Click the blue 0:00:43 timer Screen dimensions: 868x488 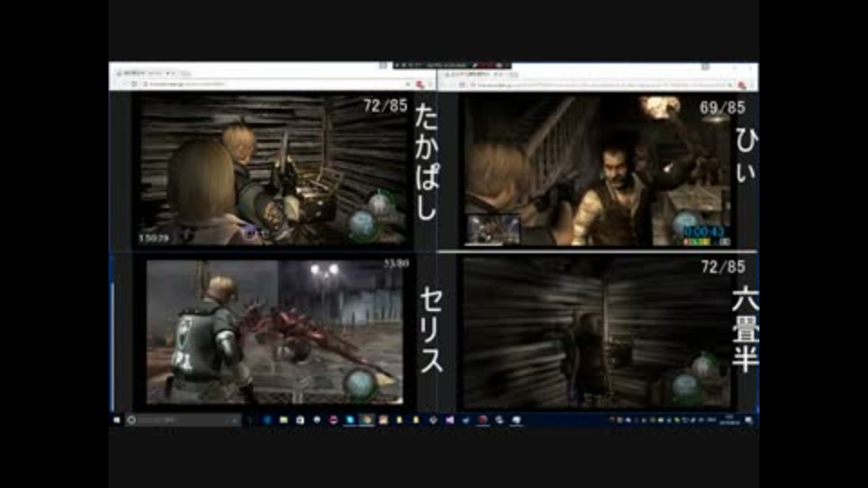click(704, 231)
